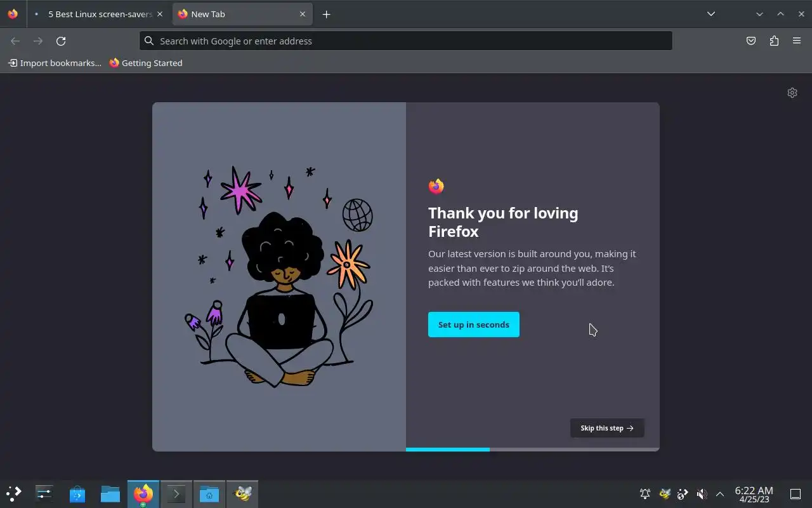
Task: Click the Skip this step button
Action: point(607,428)
